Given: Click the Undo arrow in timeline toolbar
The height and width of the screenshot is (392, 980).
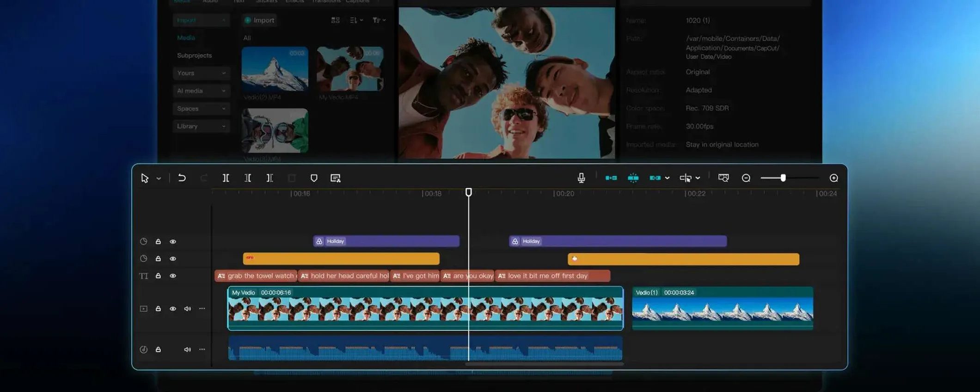Looking at the screenshot, I should point(182,178).
